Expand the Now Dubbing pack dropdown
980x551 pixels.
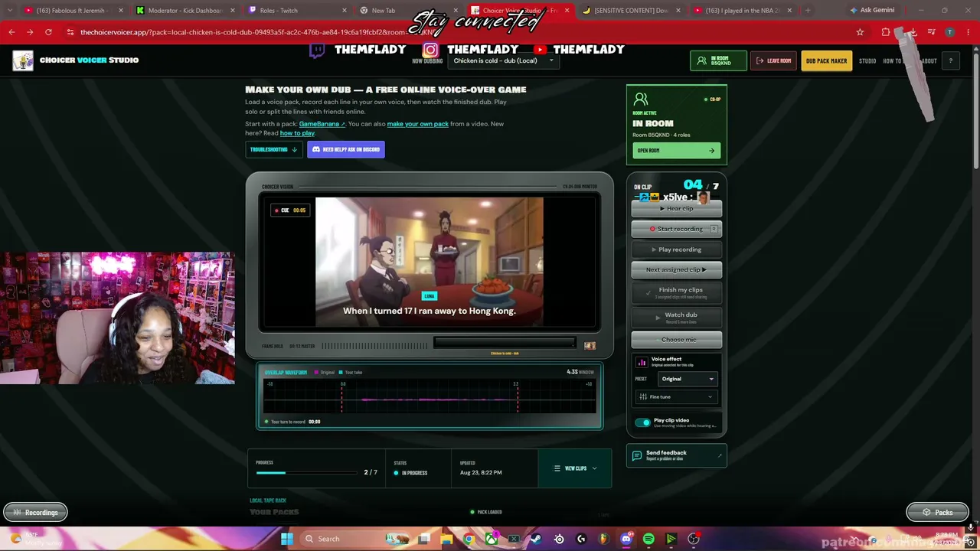(503, 60)
